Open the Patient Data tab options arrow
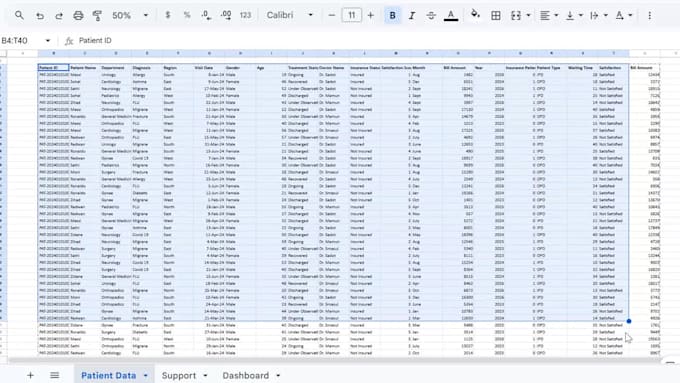Screen dimensions: 680x383 point(146,376)
